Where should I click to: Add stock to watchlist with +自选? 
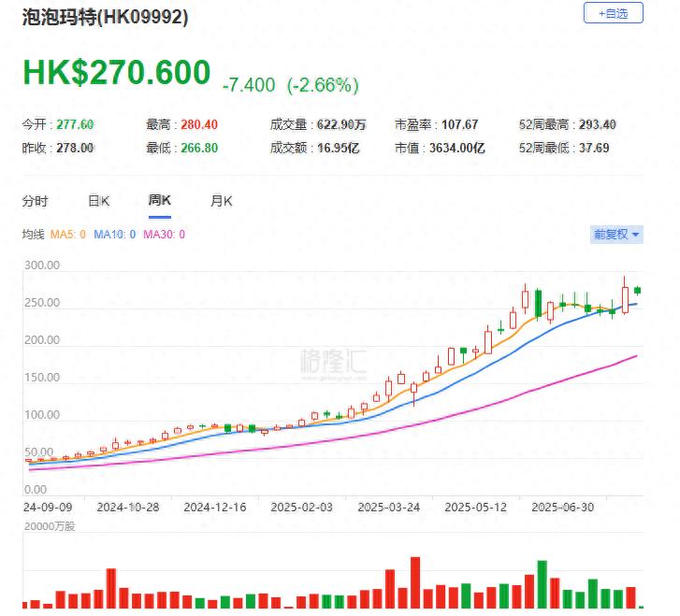[x=613, y=13]
